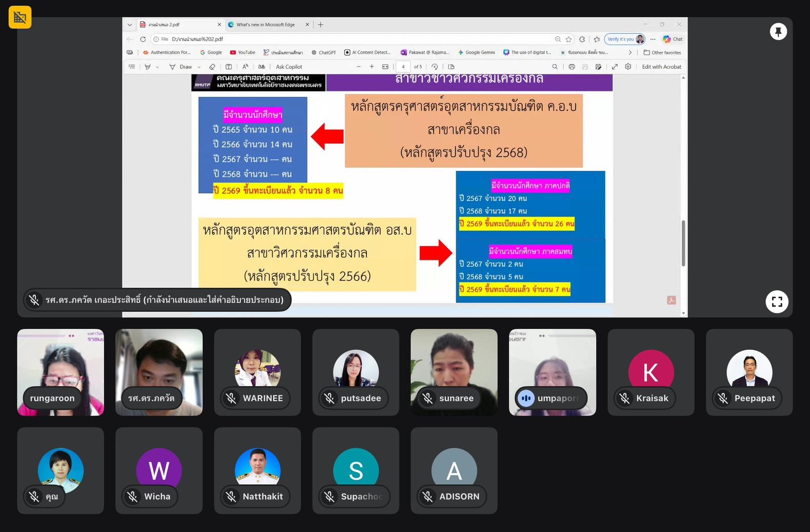The image size is (810, 532).
Task: Click the fit to width icon
Action: coord(385,67)
